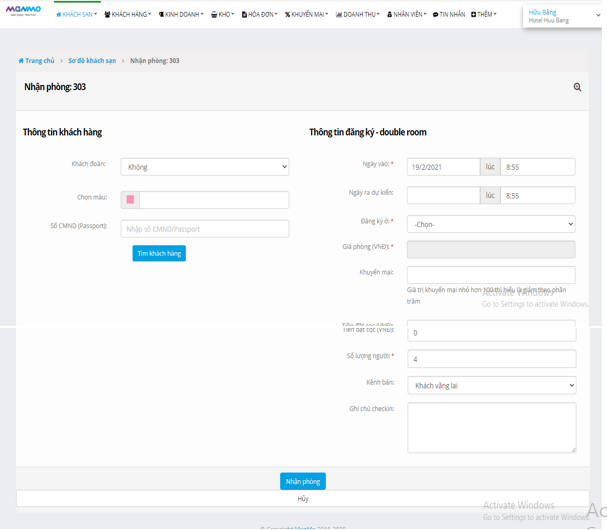Open the Hóa đơn menu
This screenshot has width=607, height=530.
coord(259,15)
